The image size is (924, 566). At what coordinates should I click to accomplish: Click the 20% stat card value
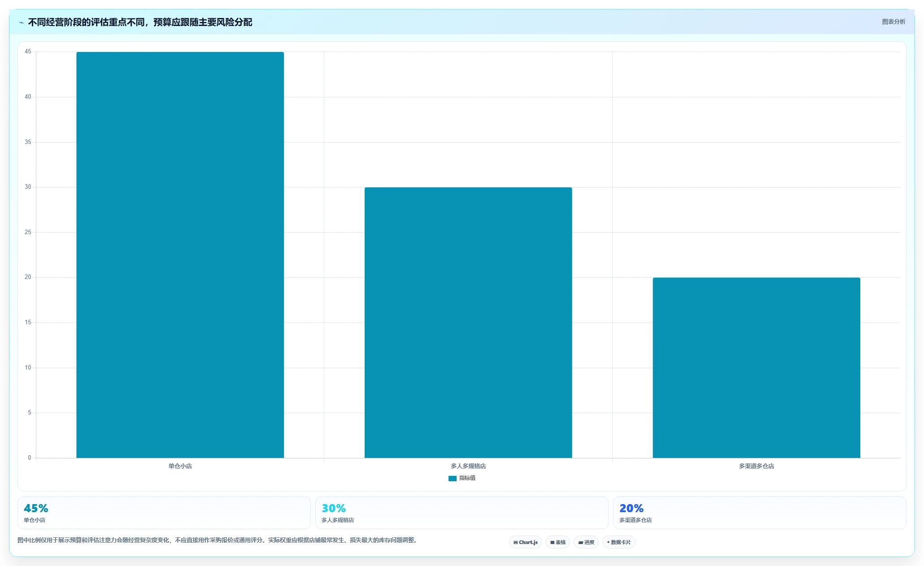coord(632,509)
